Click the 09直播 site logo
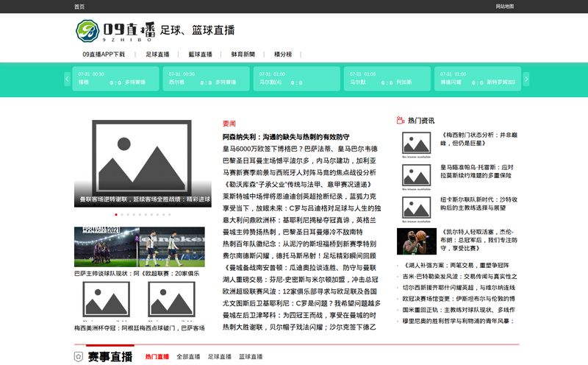 pos(115,31)
